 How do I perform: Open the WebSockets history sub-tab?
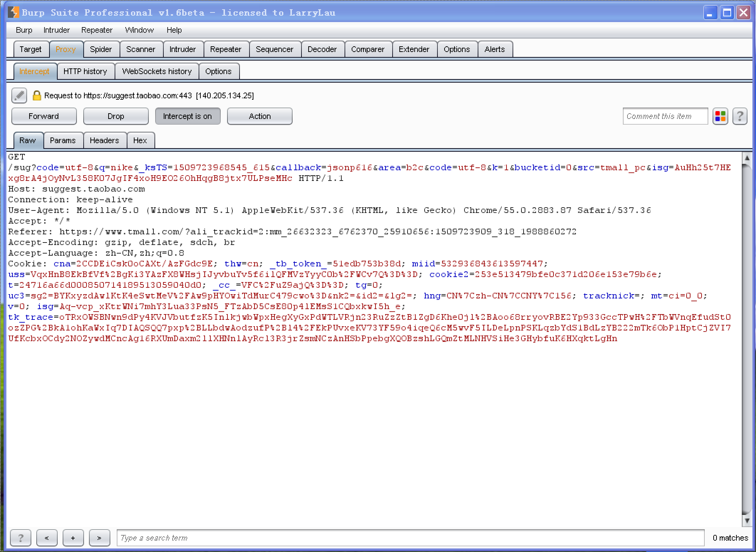157,71
